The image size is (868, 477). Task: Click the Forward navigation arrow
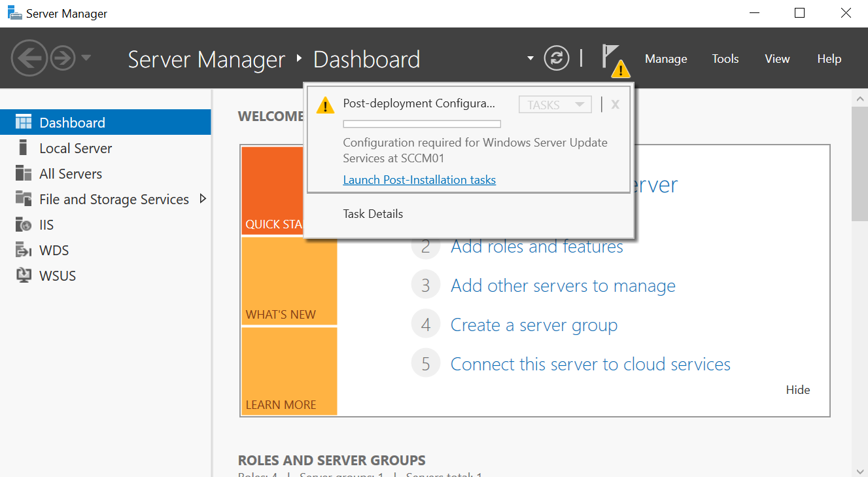coord(63,59)
